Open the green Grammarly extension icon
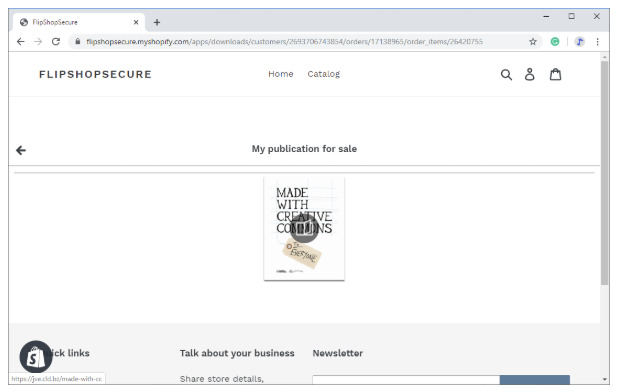This screenshot has height=392, width=617. (x=555, y=41)
